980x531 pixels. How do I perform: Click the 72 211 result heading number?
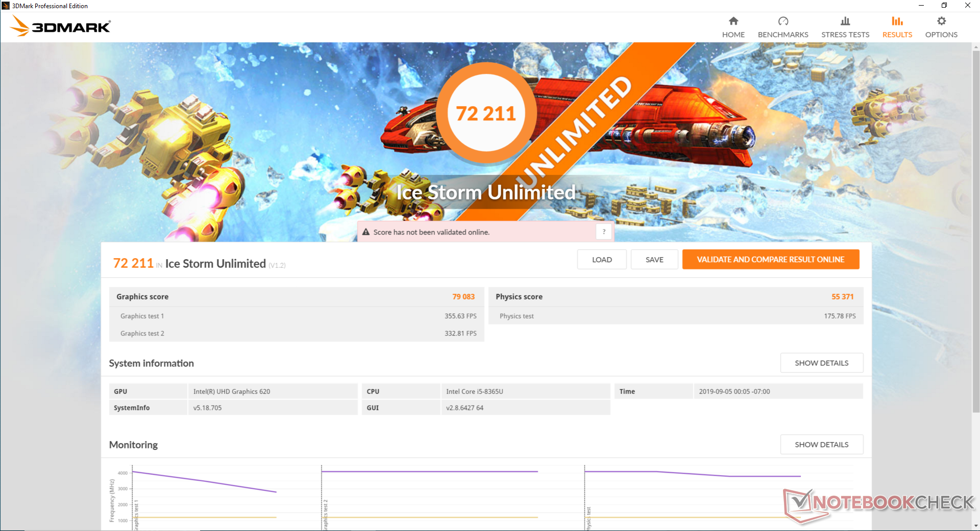[x=133, y=263]
